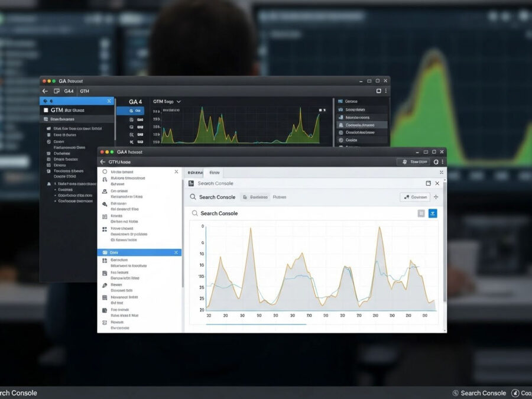The width and height of the screenshot is (532, 399).
Task: Click the grey icon beside the blue download button
Action: coord(421,213)
